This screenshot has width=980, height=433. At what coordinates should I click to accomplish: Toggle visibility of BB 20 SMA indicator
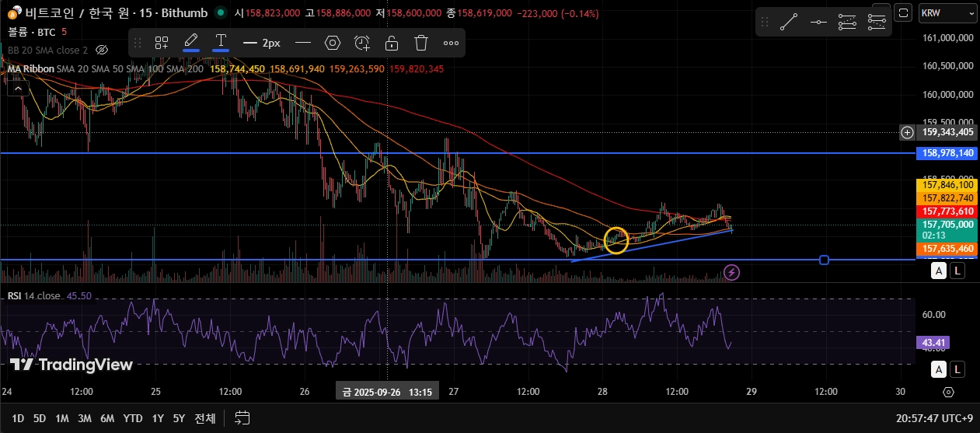[x=102, y=50]
